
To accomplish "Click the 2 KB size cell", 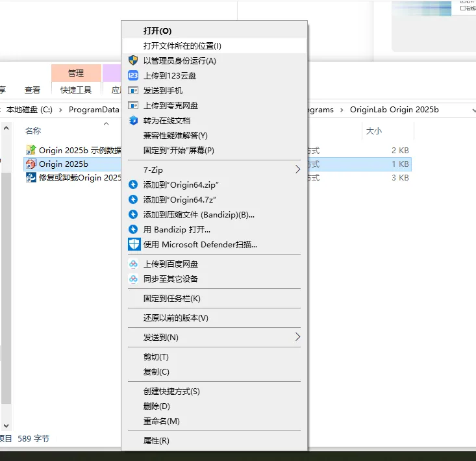I will (x=400, y=150).
